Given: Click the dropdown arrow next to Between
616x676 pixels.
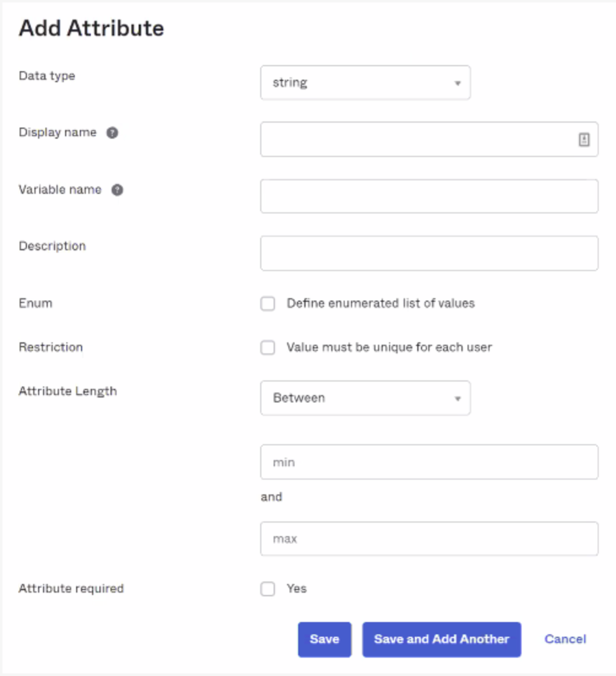Looking at the screenshot, I should click(x=457, y=398).
